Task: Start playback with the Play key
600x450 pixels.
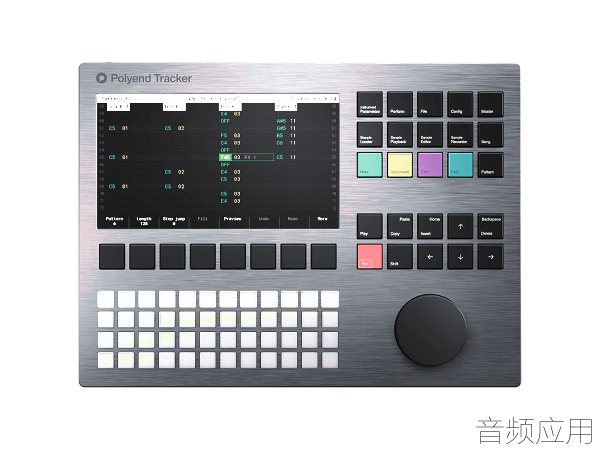Action: click(370, 226)
